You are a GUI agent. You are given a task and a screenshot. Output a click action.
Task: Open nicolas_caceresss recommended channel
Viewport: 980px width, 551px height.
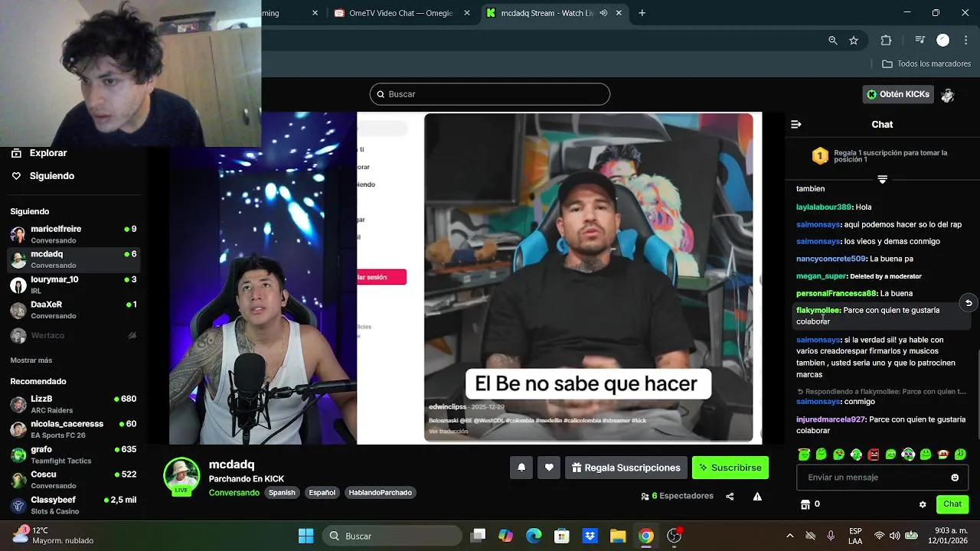coord(73,429)
